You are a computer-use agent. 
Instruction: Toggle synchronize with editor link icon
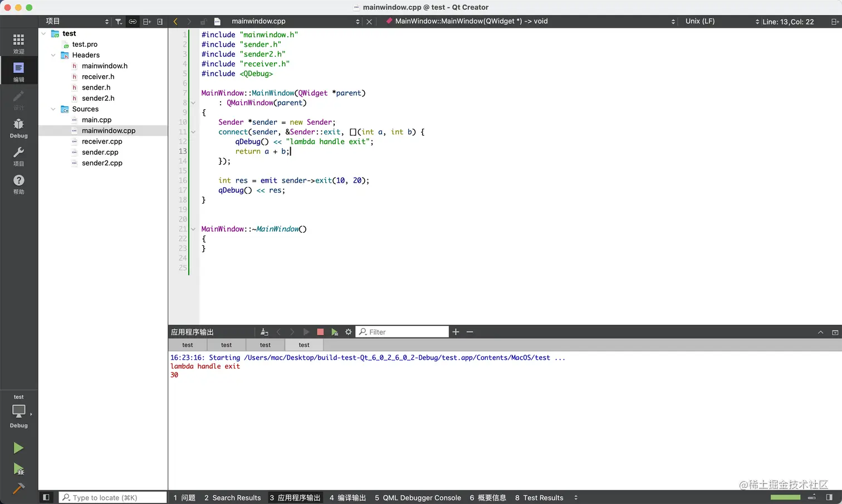pos(133,22)
